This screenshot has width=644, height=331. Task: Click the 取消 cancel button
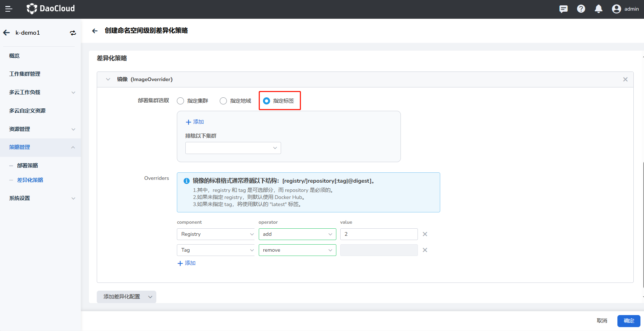tap(602, 321)
